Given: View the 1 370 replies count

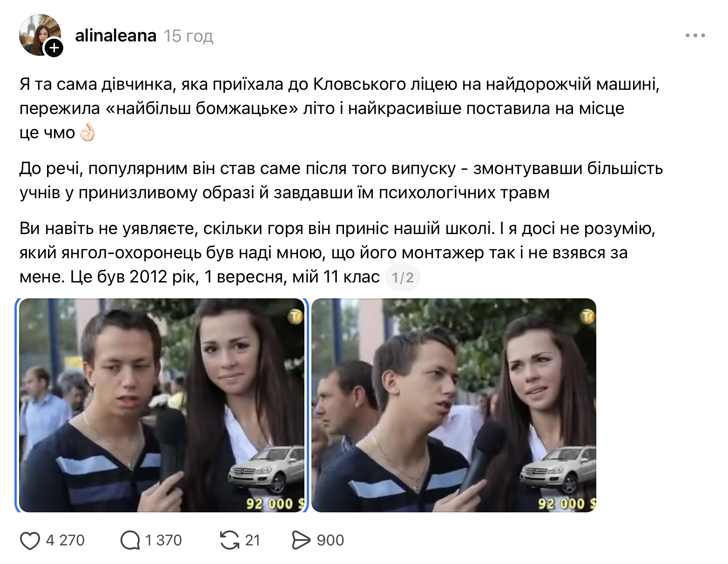Looking at the screenshot, I should (163, 540).
